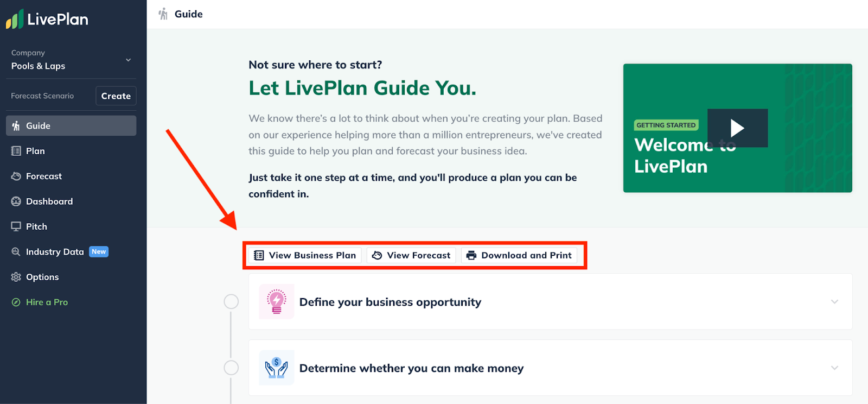Click Download and Print button
This screenshot has height=404, width=868.
pyautogui.click(x=519, y=255)
